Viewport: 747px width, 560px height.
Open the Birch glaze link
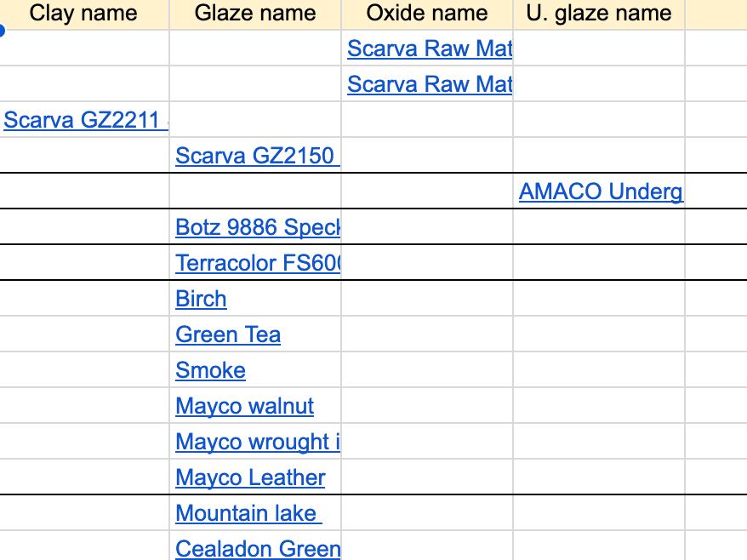(201, 299)
